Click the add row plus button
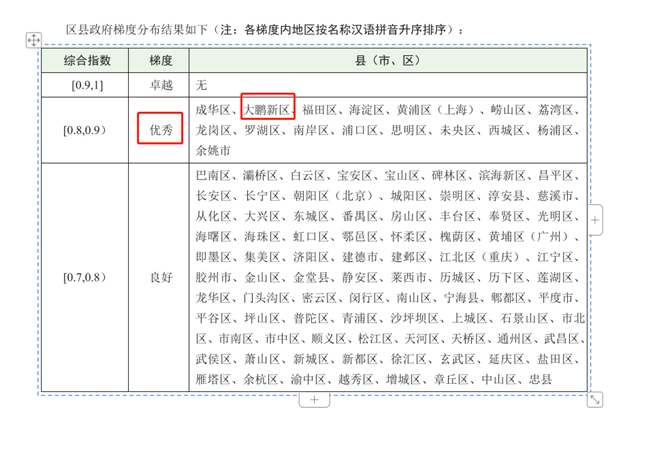The image size is (650, 451). [x=314, y=400]
